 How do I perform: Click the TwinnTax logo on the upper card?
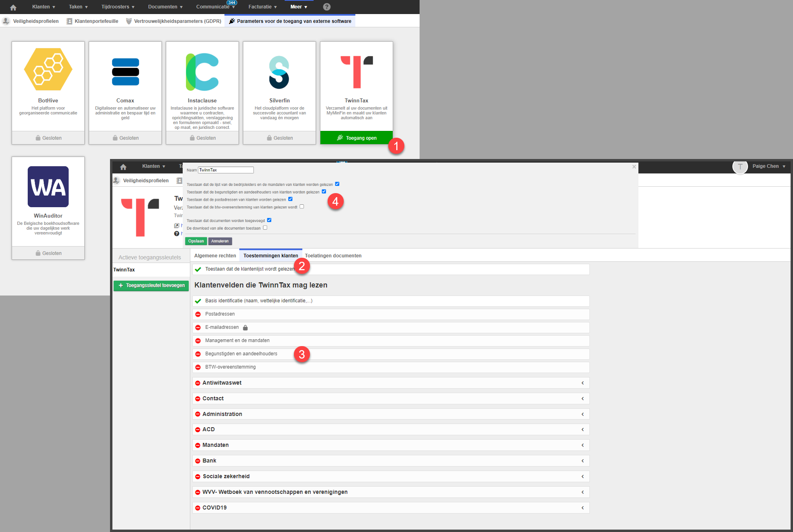pos(357,72)
